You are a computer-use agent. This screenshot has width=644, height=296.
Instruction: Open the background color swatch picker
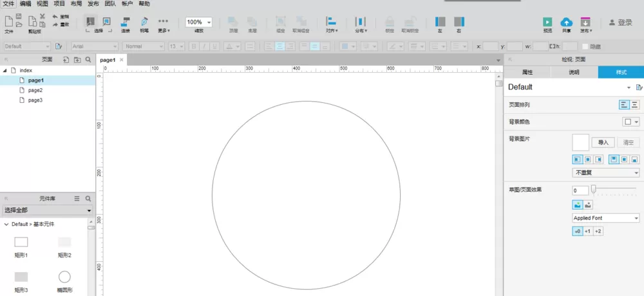click(x=631, y=122)
